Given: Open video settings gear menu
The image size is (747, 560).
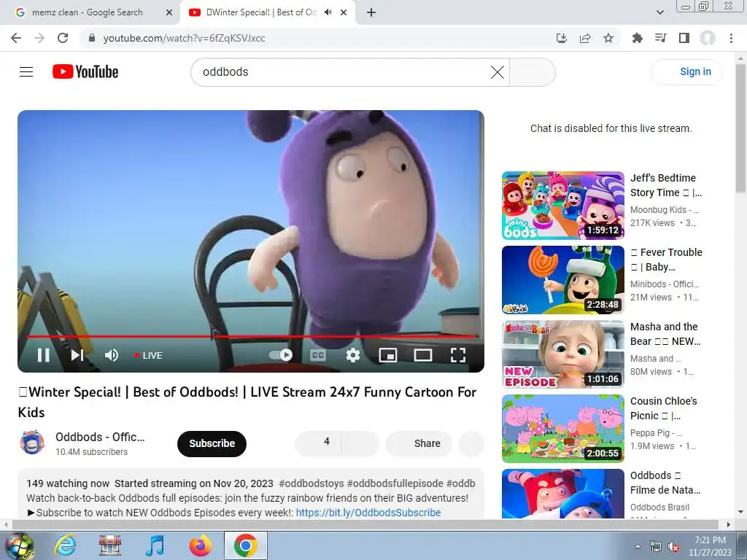Looking at the screenshot, I should coord(353,355).
